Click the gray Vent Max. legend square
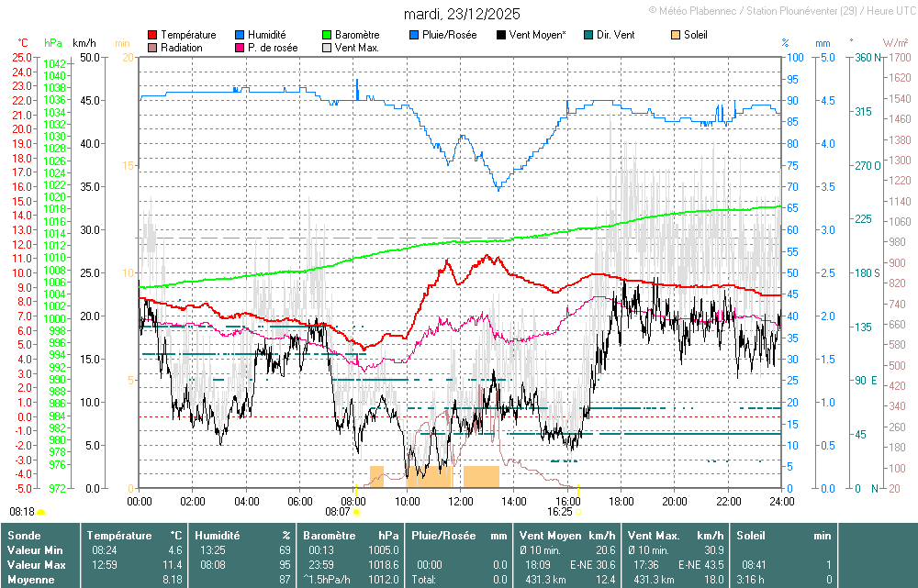The height and width of the screenshot is (588, 918). (327, 48)
